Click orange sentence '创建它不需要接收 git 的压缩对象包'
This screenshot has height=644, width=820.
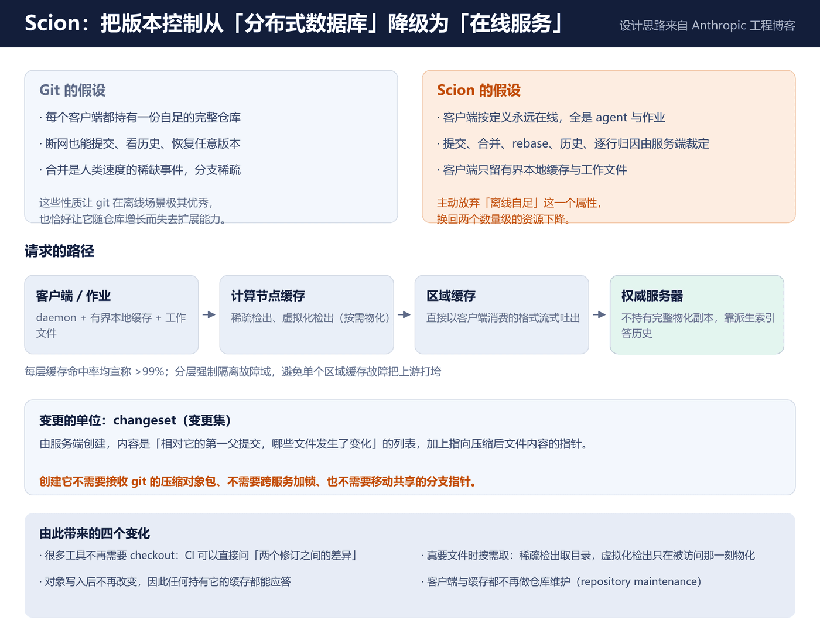pos(258,481)
